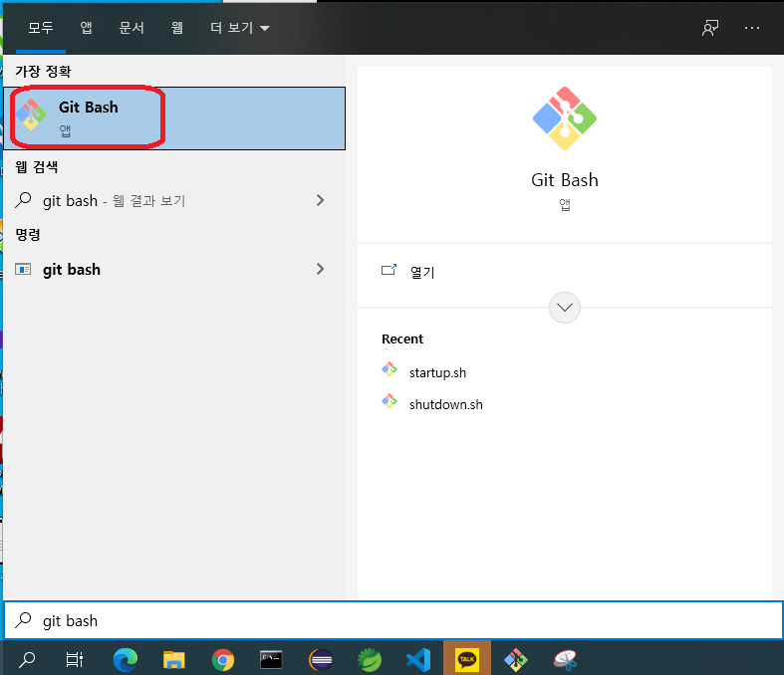Image resolution: width=784 pixels, height=675 pixels.
Task: Open KakaoTalk from the taskbar
Action: coord(467,658)
